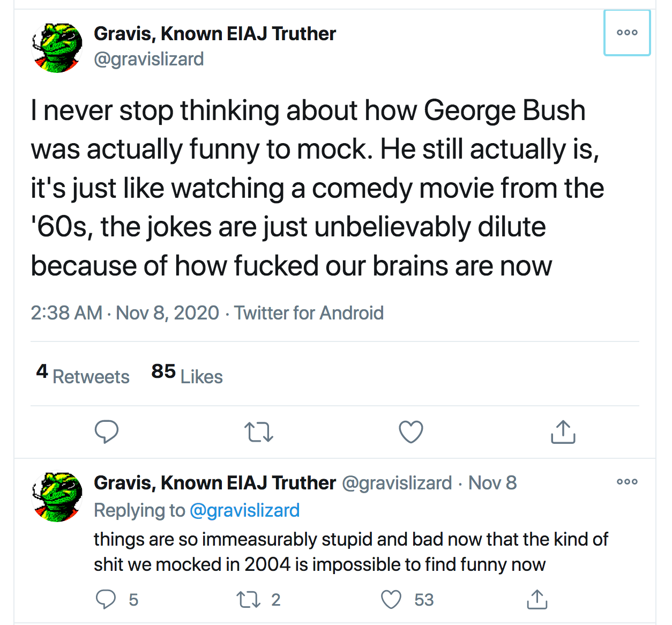Viewport: 672px width, 625px height.
Task: Reply to the main George Bush tweet
Action: 106,431
